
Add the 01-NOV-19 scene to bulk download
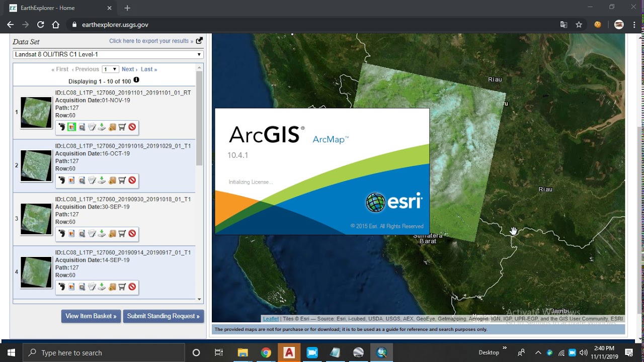(112, 127)
